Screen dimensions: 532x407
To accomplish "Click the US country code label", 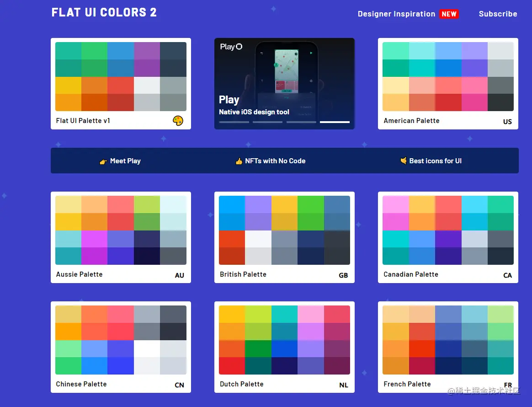I will (x=507, y=122).
